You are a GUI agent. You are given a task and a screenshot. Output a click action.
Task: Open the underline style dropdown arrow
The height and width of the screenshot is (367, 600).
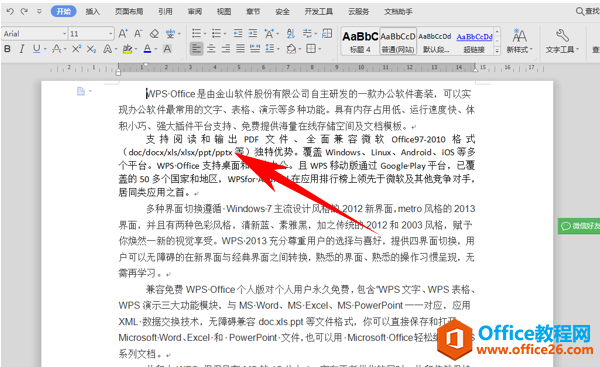[45, 49]
